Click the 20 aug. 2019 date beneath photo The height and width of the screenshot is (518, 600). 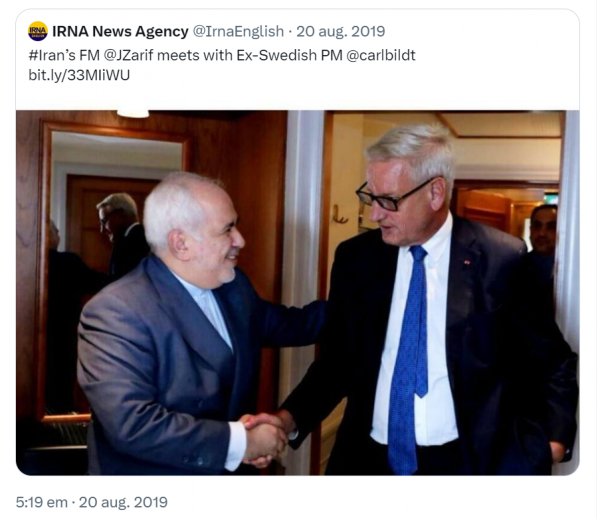tap(123, 502)
